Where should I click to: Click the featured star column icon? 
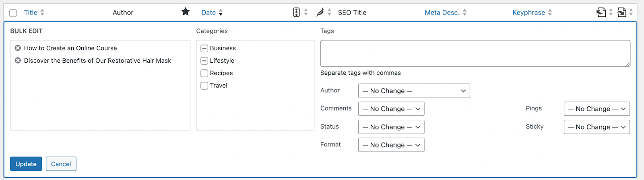coord(186,12)
